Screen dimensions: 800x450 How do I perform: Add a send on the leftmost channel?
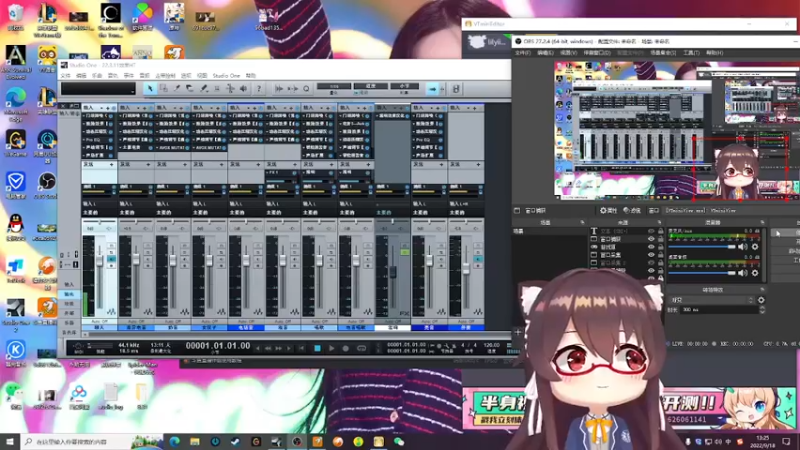[x=111, y=164]
